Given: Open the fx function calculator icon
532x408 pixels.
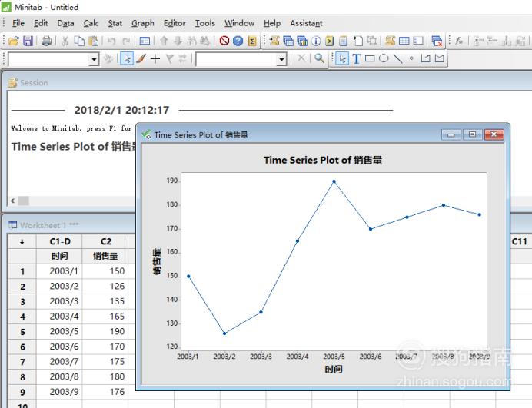Looking at the screenshot, I should tap(459, 41).
